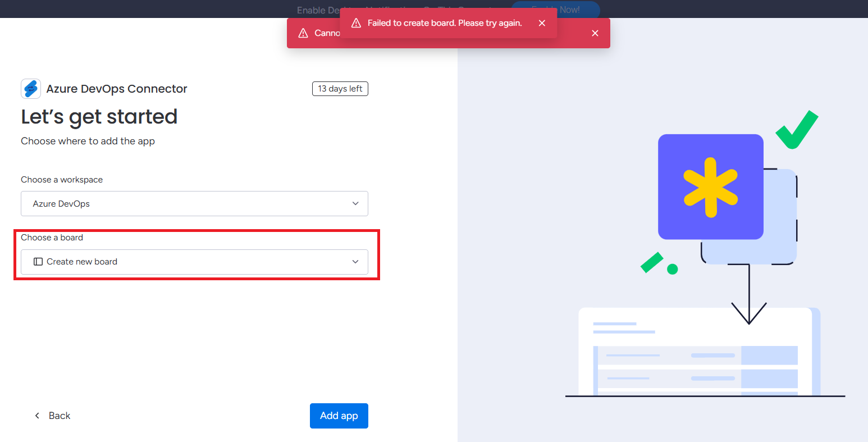Click the 'Azure DevOps Connector' title text
This screenshot has height=442, width=868.
tap(117, 89)
